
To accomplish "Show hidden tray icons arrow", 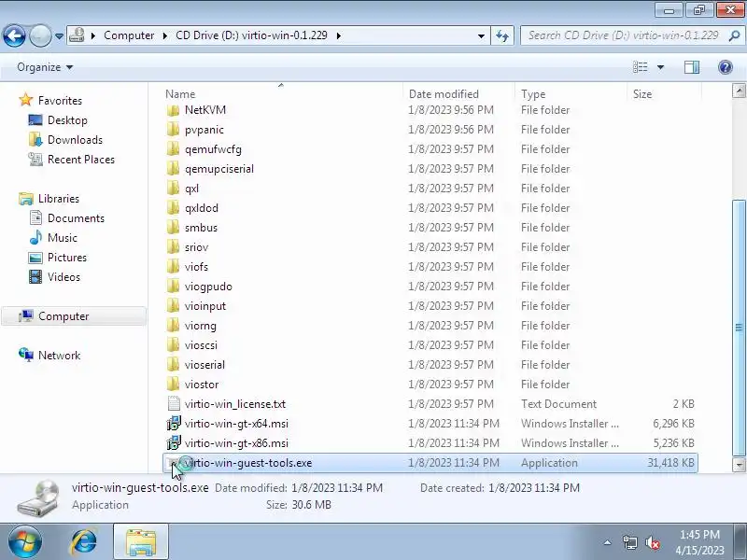I will (x=608, y=542).
